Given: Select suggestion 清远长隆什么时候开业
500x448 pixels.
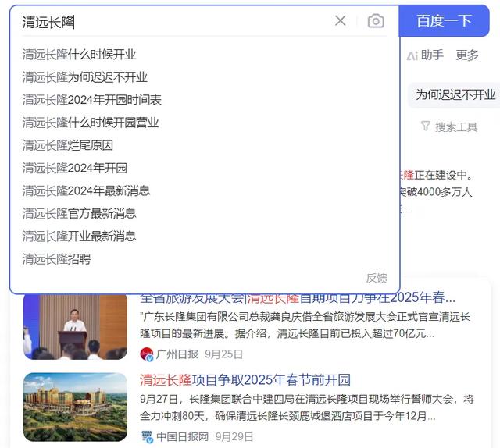Looking at the screenshot, I should (x=79, y=55).
